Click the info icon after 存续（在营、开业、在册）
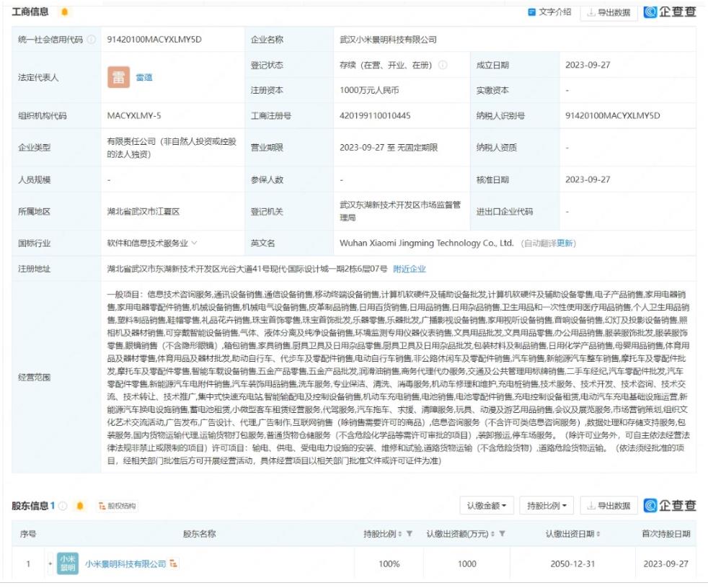 click(x=443, y=65)
